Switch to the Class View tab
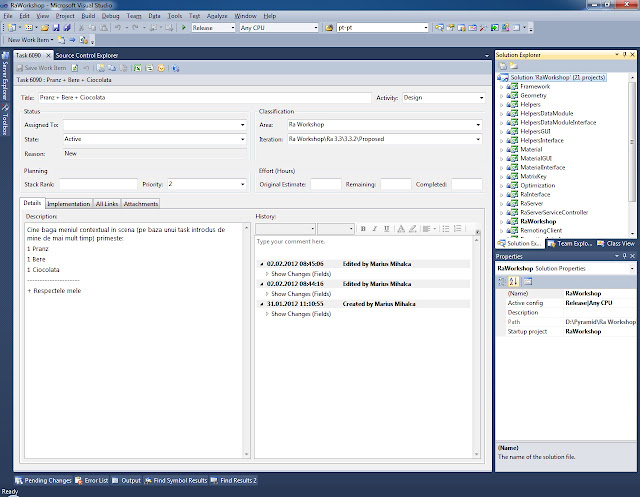 [616, 244]
